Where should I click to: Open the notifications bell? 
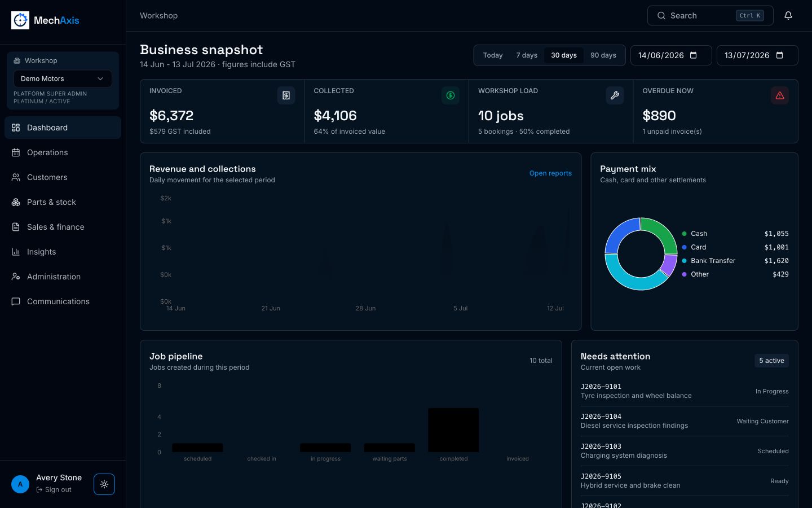(x=788, y=16)
